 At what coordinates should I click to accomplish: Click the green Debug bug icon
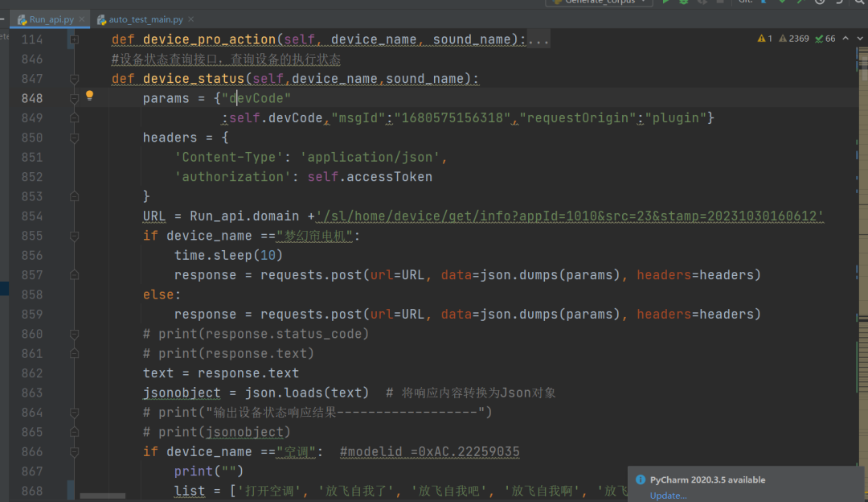click(684, 2)
